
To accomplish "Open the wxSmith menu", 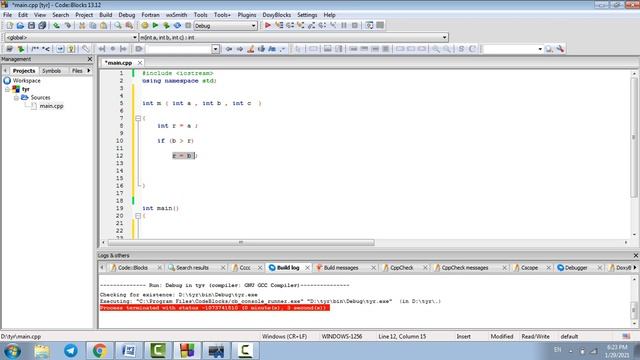I will pos(176,15).
